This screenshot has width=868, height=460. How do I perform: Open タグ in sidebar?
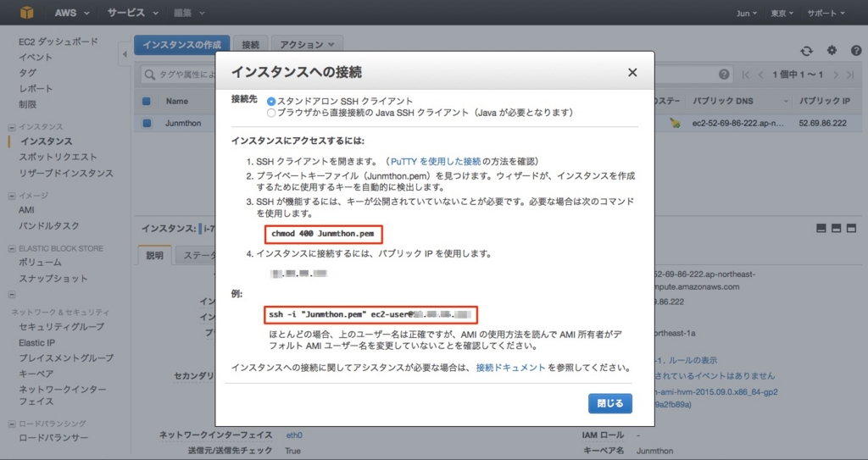[27, 73]
